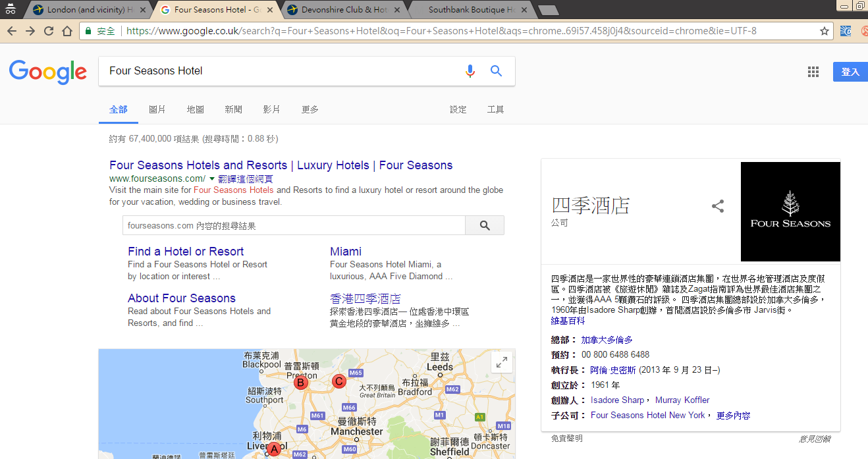Click the browser address bar URL
Image resolution: width=868 pixels, height=459 pixels.
tap(441, 31)
